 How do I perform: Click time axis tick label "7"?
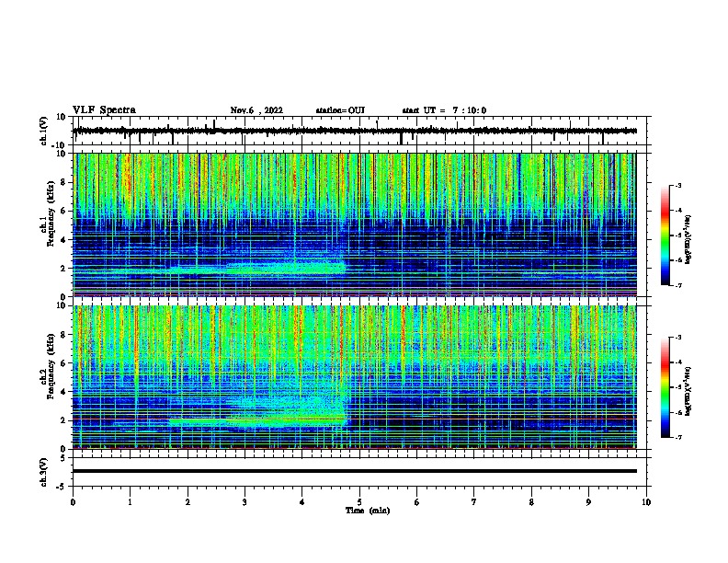(x=474, y=502)
